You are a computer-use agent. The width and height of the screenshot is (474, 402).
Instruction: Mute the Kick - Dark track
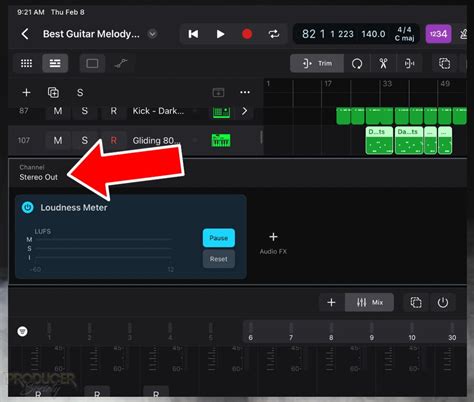58,111
